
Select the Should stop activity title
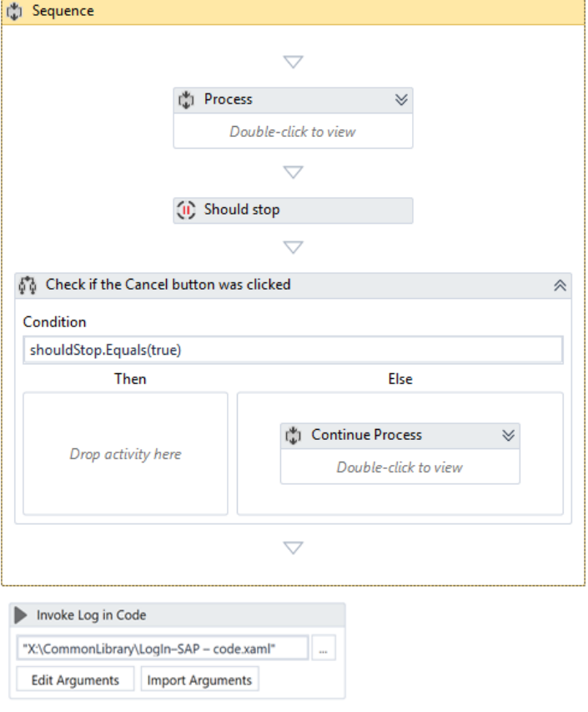pyautogui.click(x=242, y=210)
